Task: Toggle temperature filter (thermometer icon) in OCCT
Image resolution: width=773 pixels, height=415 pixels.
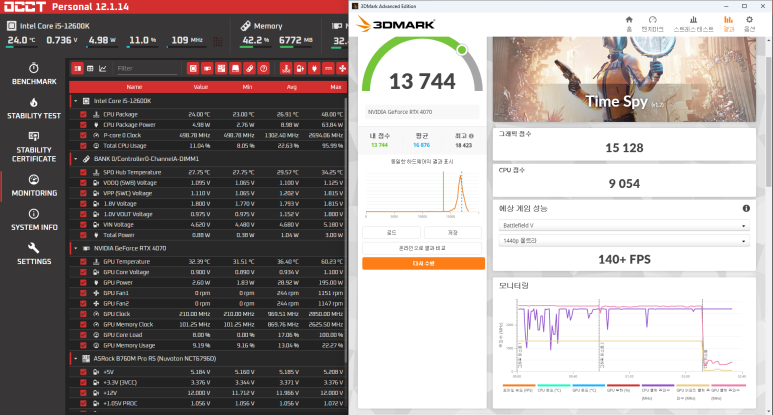Action: coord(286,69)
